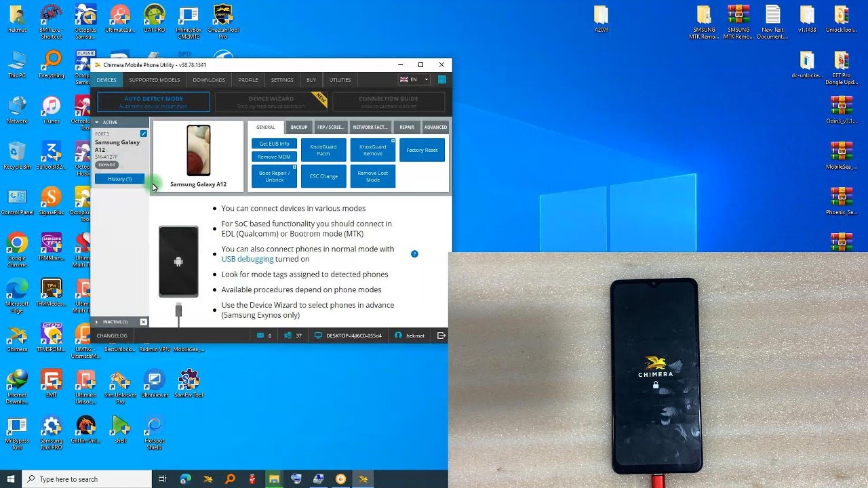Open the messages envelope icon in the status bar
This screenshot has width=868, height=488.
click(x=260, y=335)
